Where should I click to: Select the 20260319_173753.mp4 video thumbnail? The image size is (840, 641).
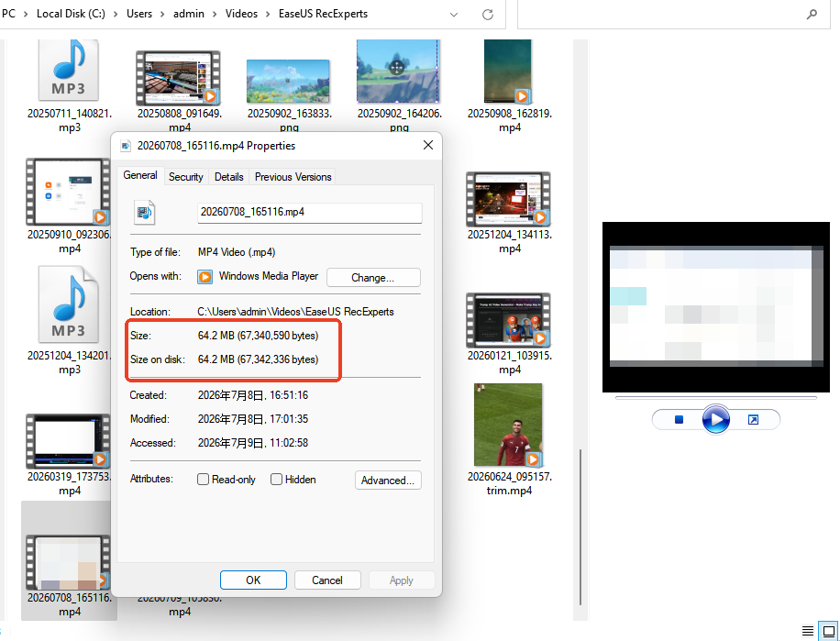pos(68,441)
